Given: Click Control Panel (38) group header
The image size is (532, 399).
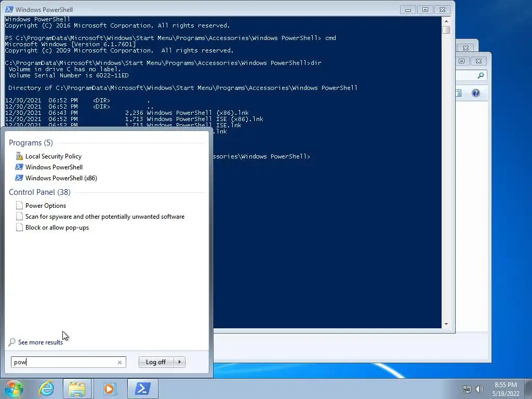Looking at the screenshot, I should click(x=39, y=192).
